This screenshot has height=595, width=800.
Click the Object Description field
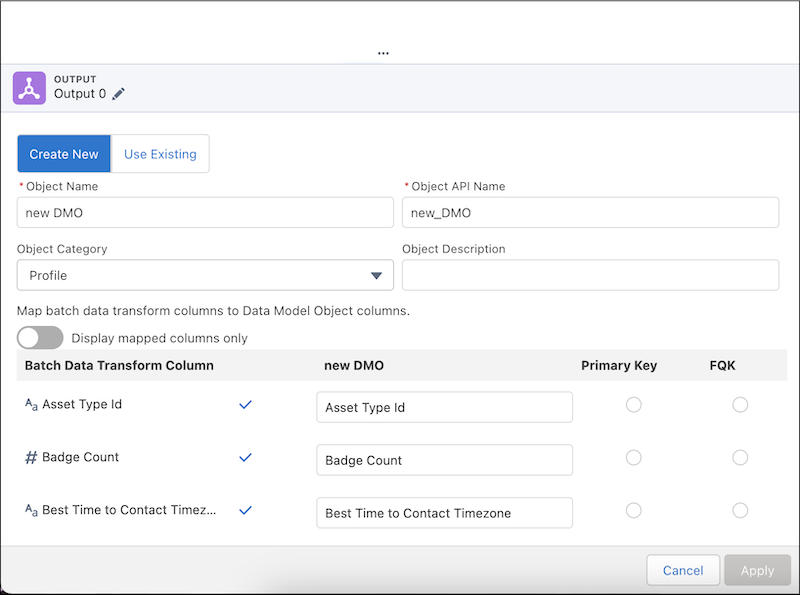tap(590, 275)
